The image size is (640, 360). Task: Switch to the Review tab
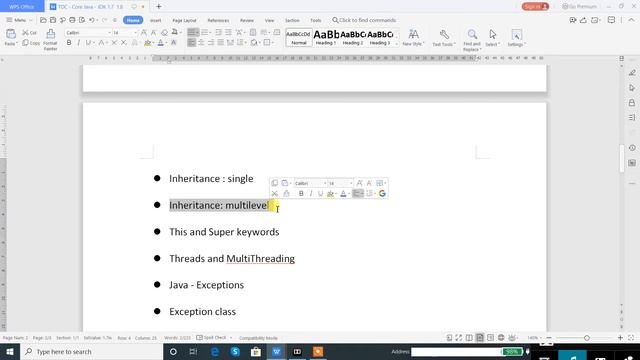pos(247,20)
